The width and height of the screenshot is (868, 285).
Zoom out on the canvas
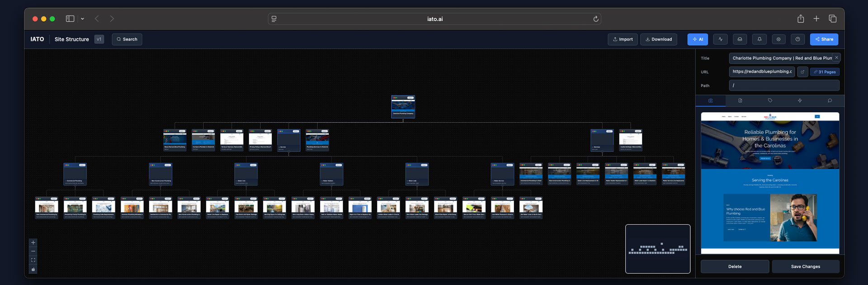(x=33, y=251)
